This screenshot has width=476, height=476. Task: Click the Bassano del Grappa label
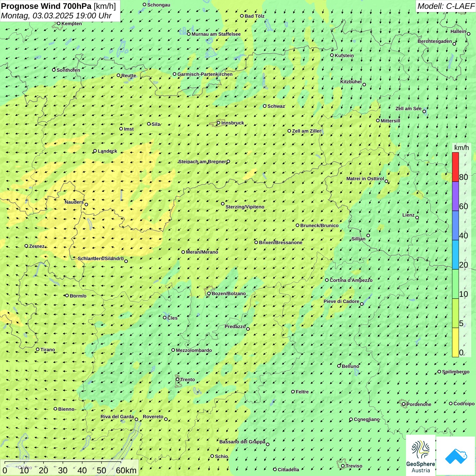242,442
